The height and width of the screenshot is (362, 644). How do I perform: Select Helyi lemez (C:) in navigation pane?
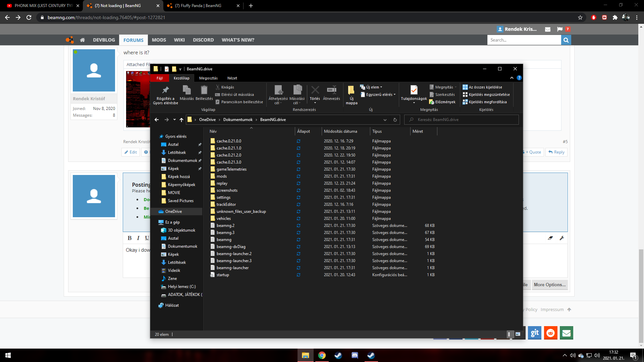coord(181,287)
